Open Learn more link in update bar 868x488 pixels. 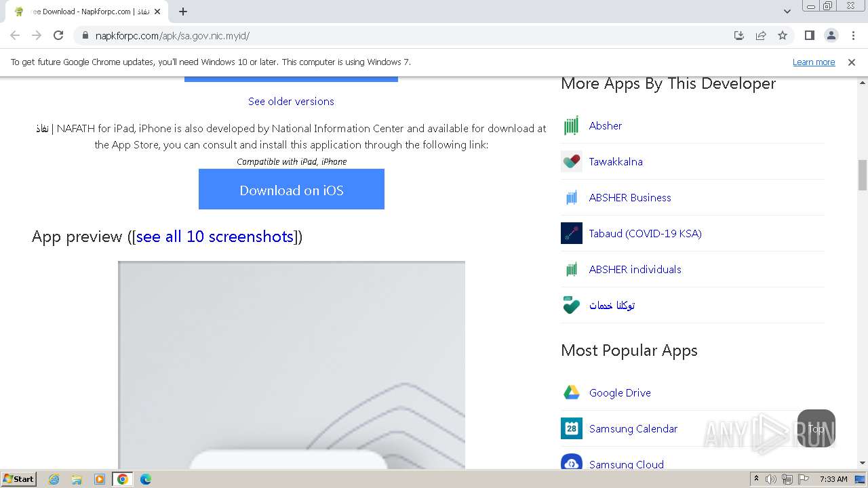point(814,62)
